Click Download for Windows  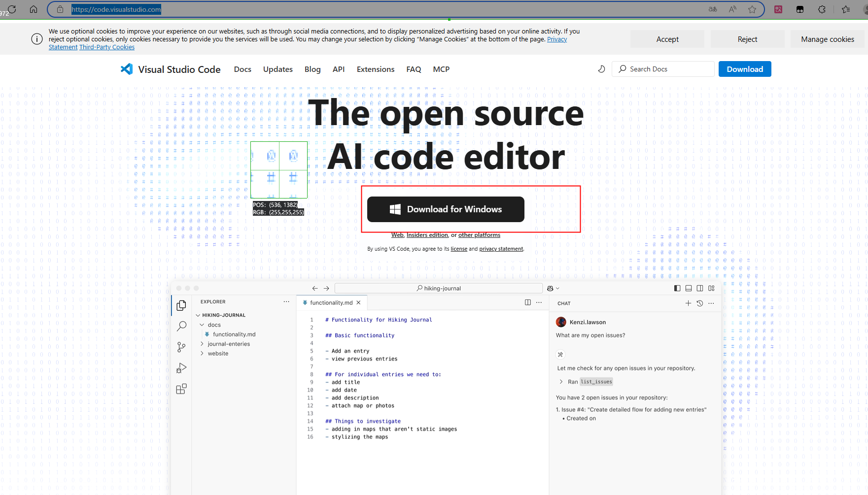click(446, 209)
